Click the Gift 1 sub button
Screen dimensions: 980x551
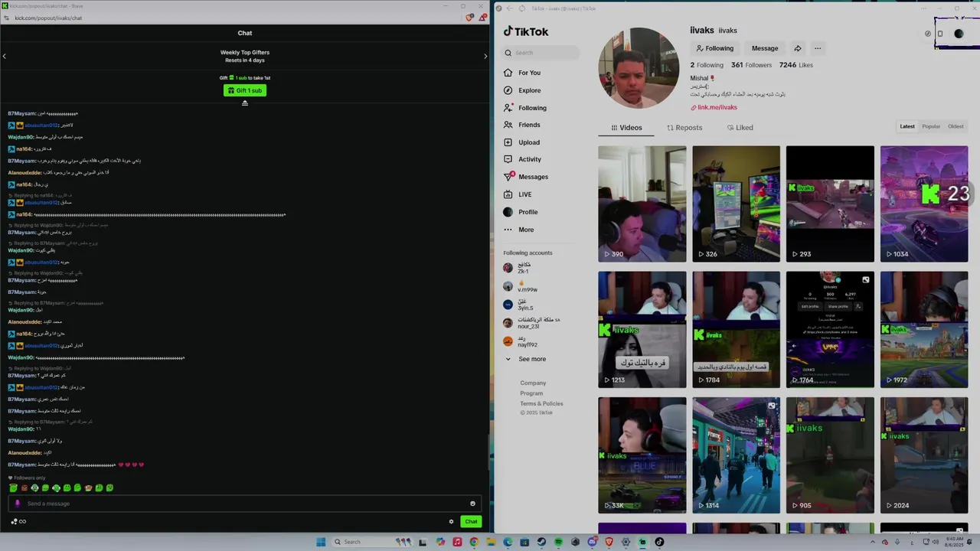pos(245,90)
